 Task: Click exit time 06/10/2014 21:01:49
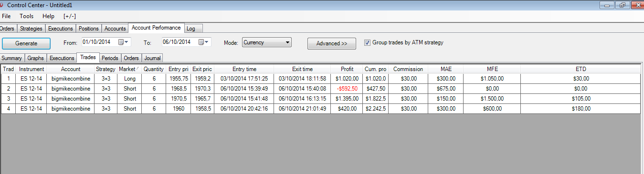click(302, 109)
